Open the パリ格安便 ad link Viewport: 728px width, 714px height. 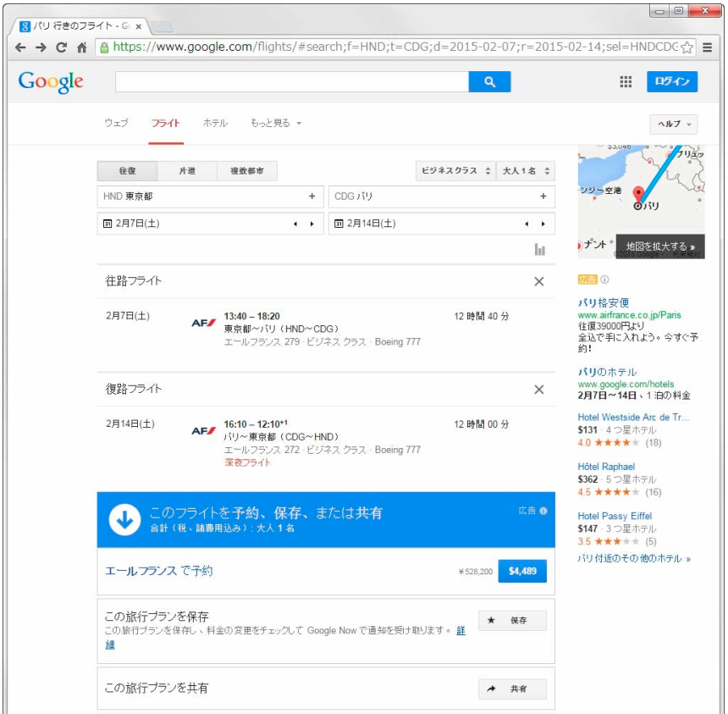(603, 303)
